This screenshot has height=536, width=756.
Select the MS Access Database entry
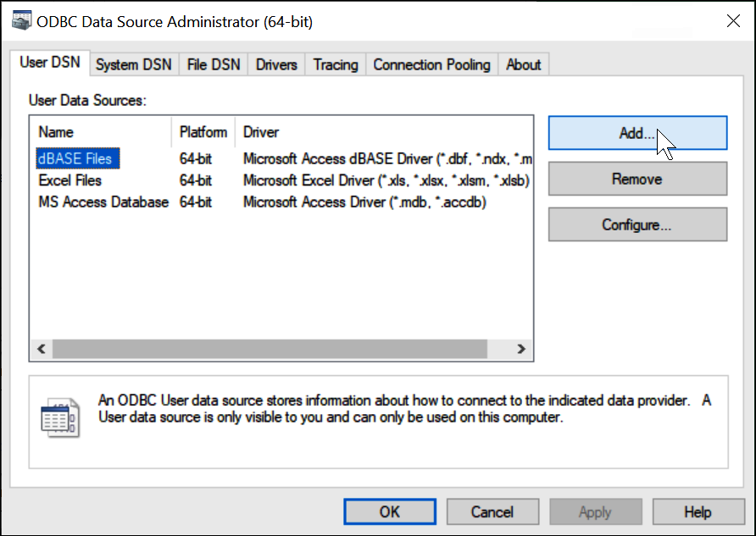click(103, 202)
